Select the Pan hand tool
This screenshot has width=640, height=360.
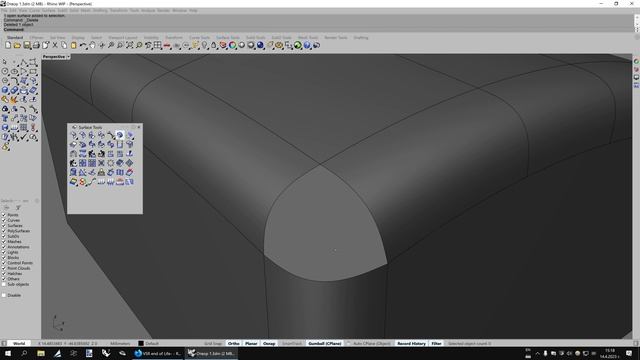[x=92, y=45]
